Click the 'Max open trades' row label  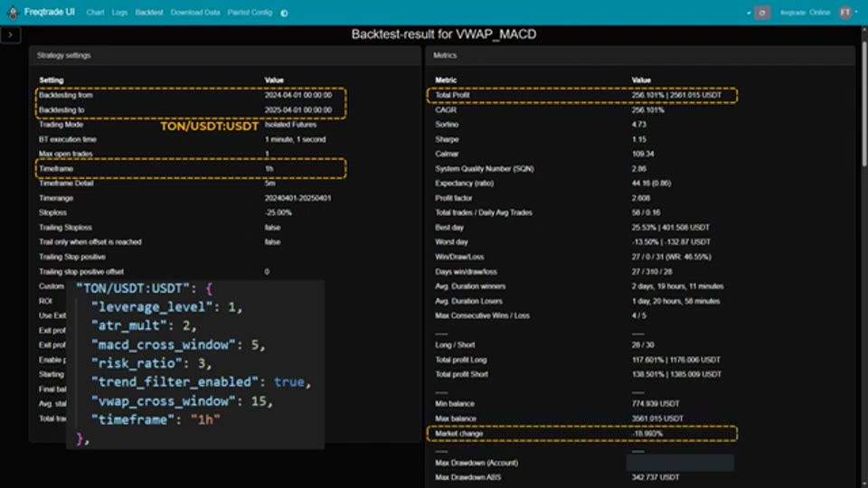pos(66,154)
